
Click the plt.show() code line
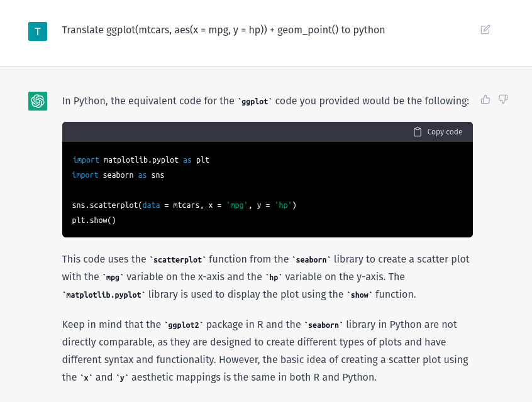94,220
